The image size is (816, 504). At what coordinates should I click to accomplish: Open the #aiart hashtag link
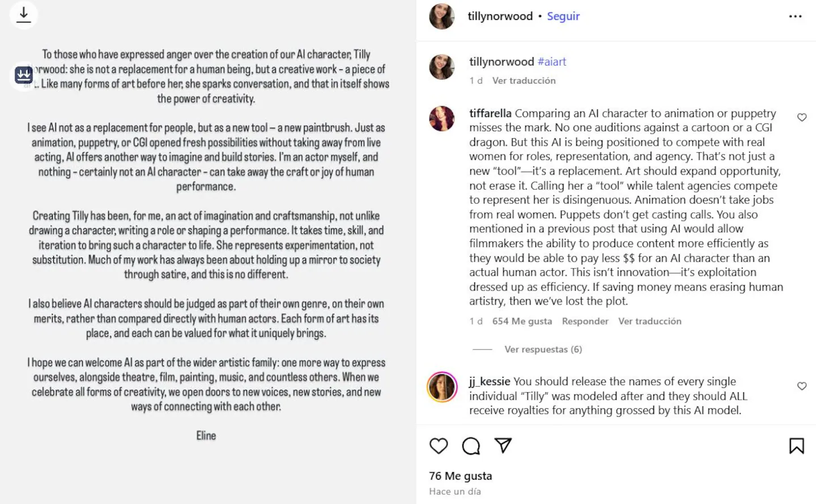coord(551,62)
